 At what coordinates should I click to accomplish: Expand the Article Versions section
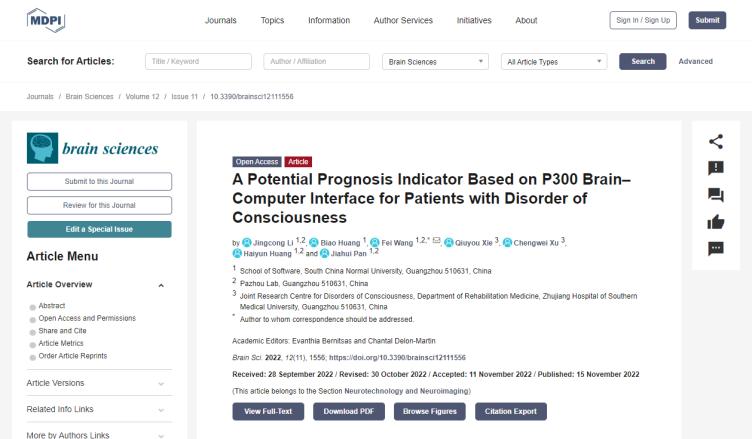point(99,383)
